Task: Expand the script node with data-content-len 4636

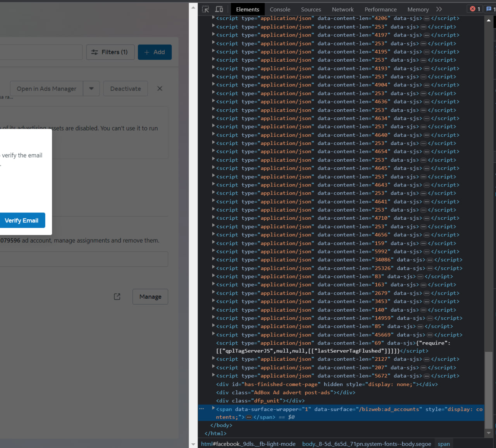Action: tap(213, 101)
